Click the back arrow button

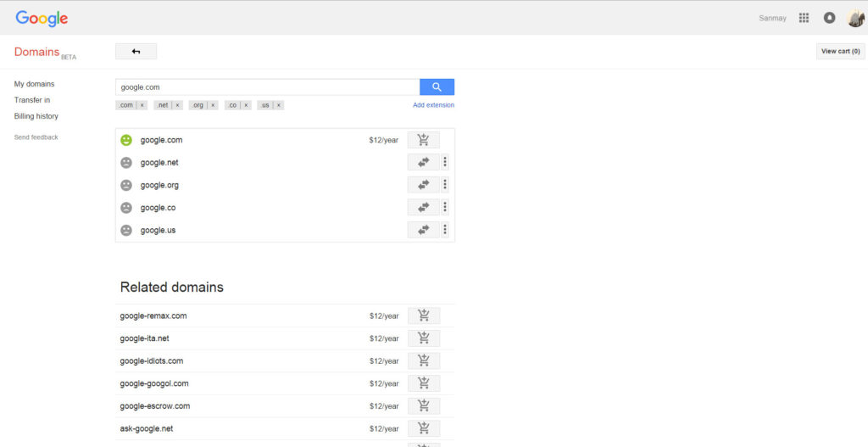click(x=136, y=52)
